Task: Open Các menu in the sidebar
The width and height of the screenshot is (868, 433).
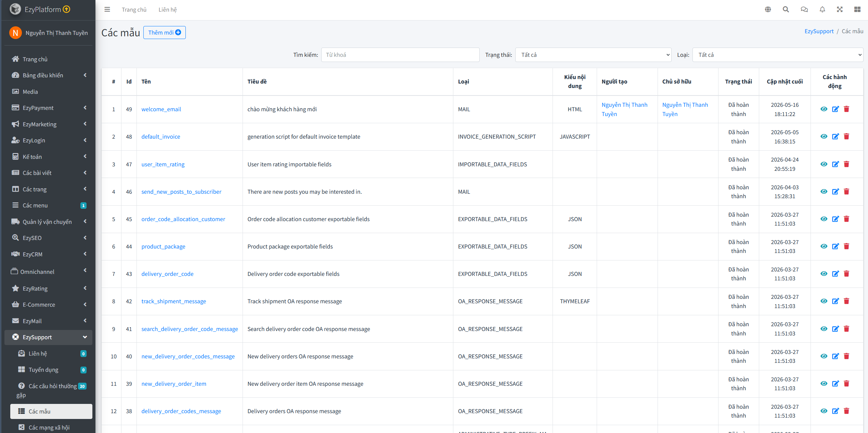Action: click(x=49, y=205)
